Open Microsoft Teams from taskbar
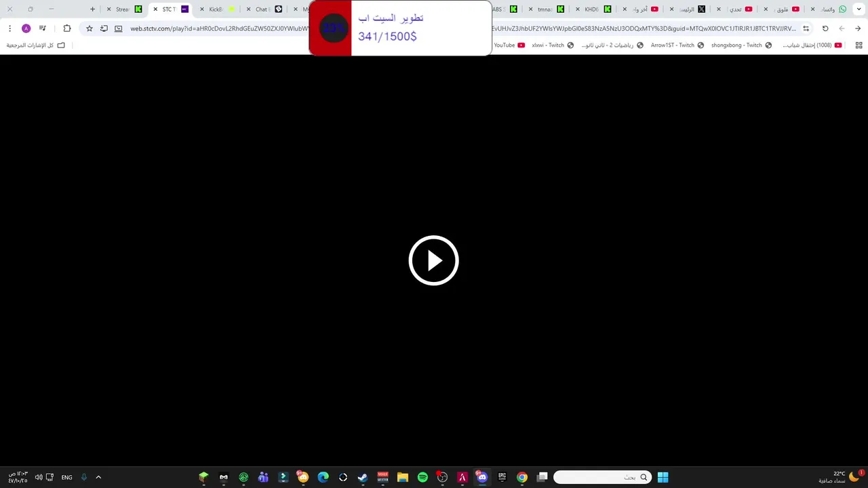 pos(263,477)
